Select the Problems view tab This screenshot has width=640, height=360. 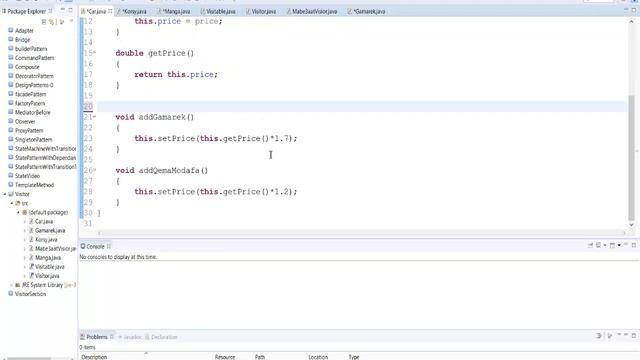(x=97, y=337)
